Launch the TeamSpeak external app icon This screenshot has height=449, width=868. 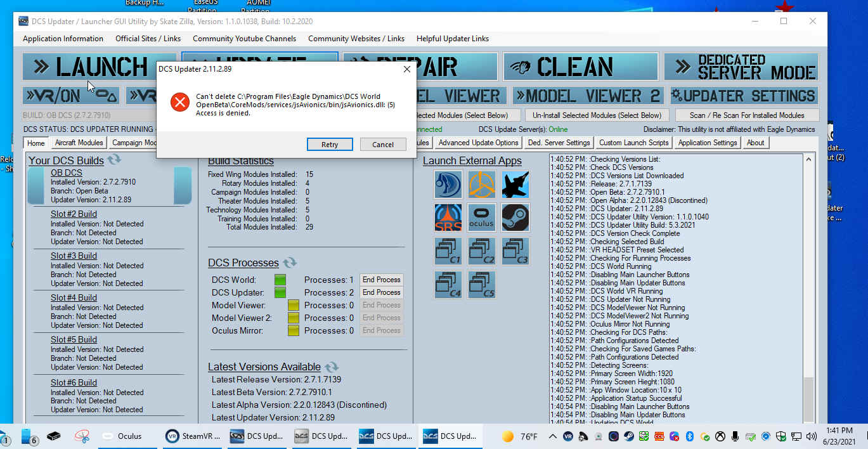448,184
